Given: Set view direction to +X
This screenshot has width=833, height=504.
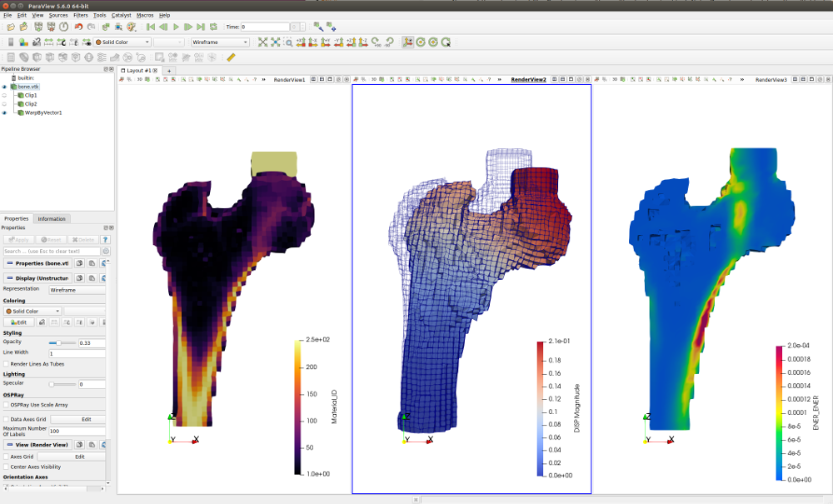Looking at the screenshot, I should pos(301,42).
